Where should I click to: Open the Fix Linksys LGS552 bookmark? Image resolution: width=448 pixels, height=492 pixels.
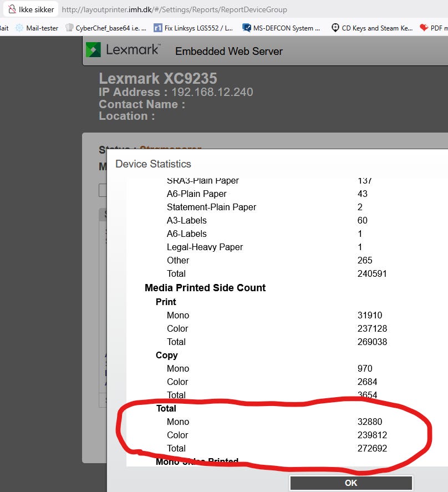click(x=194, y=28)
